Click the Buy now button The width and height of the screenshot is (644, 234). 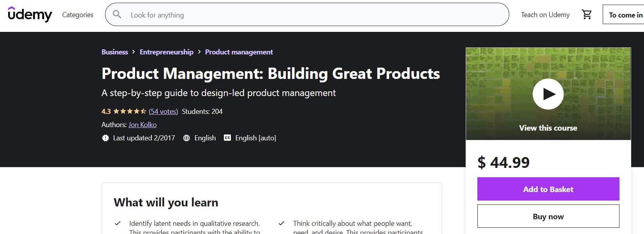point(548,217)
